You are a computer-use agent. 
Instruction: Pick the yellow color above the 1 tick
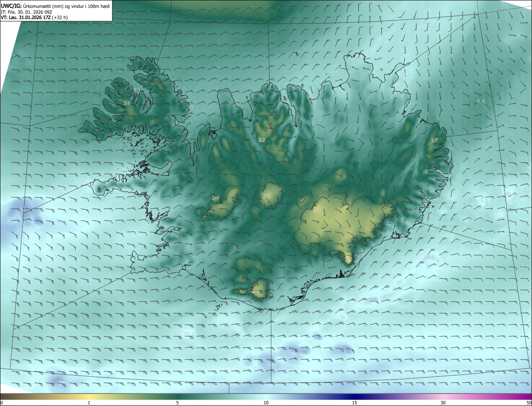[x=89, y=396]
